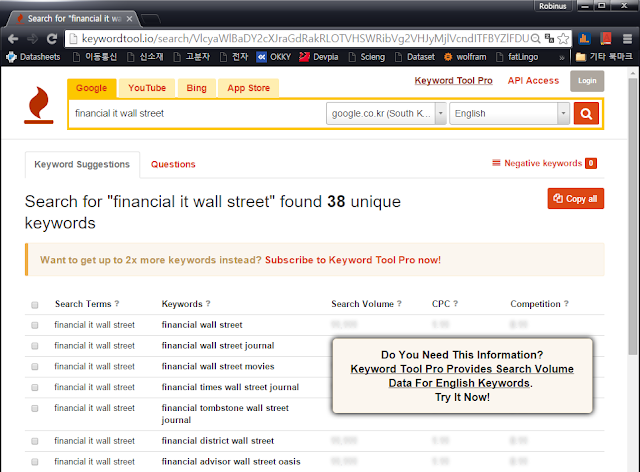Select the Keyword Suggestions tab

(82, 164)
